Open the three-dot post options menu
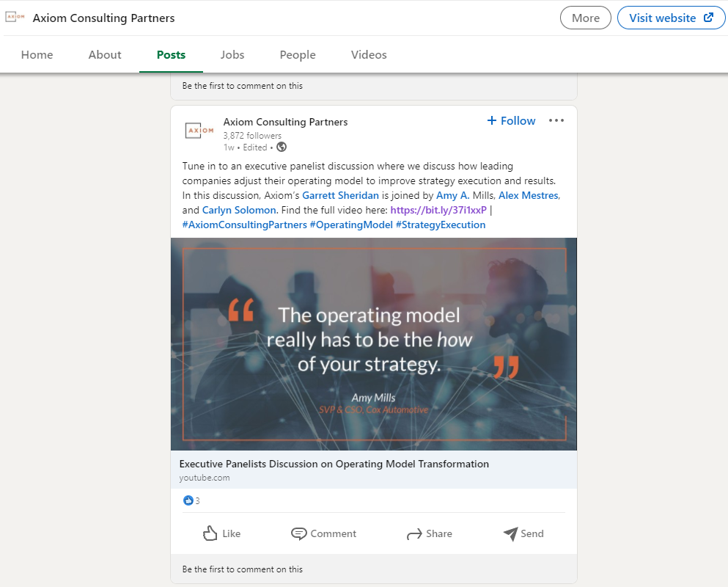This screenshot has width=728, height=587. (x=556, y=120)
